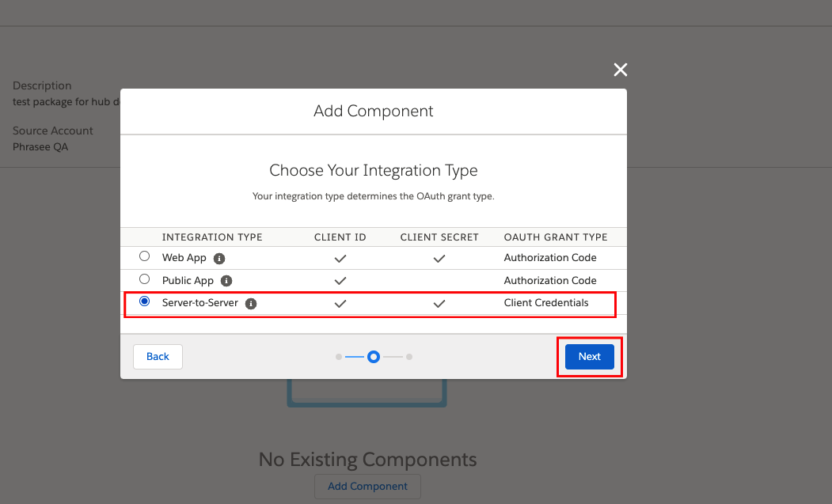Click the Add Component button
This screenshot has height=504, width=832.
[x=367, y=487]
